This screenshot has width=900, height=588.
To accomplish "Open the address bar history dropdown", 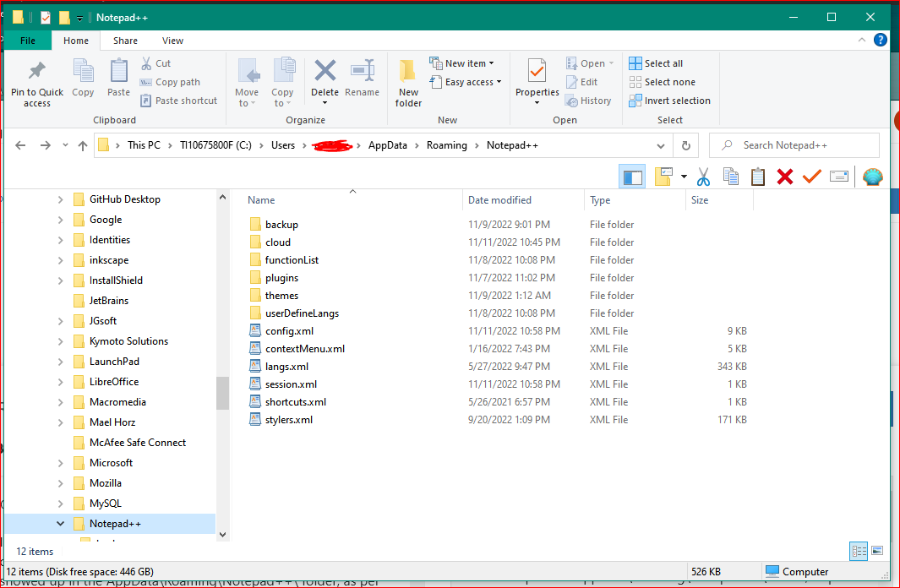I will (x=661, y=145).
